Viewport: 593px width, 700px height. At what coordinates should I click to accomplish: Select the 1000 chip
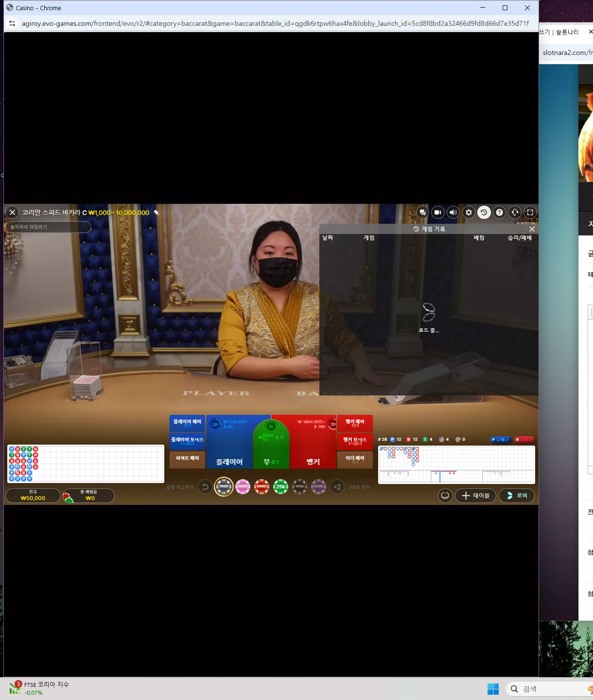224,486
